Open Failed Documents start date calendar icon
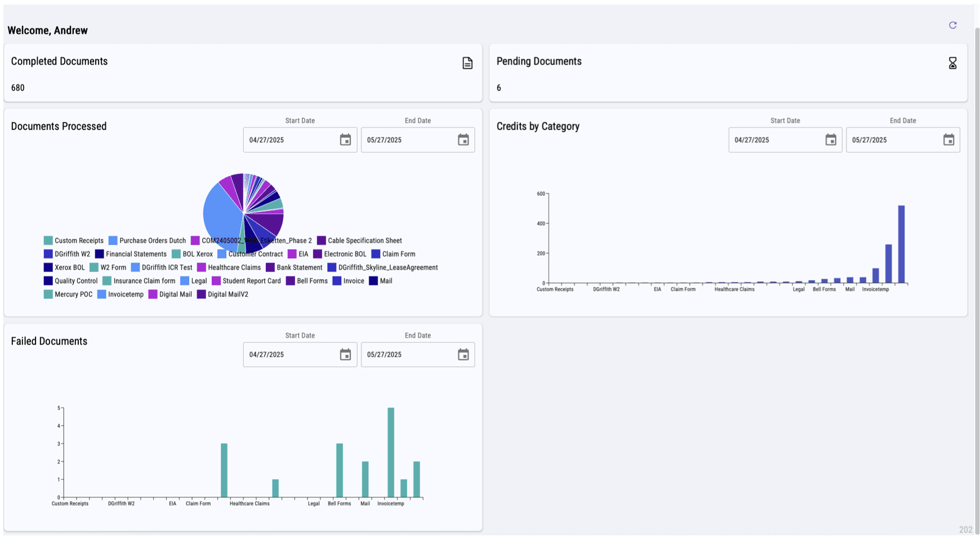 tap(345, 354)
